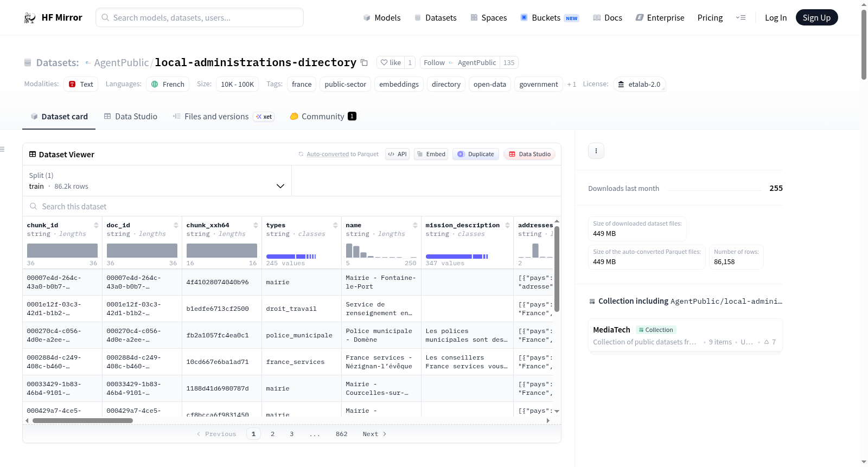Open the Pricing page

click(710, 18)
